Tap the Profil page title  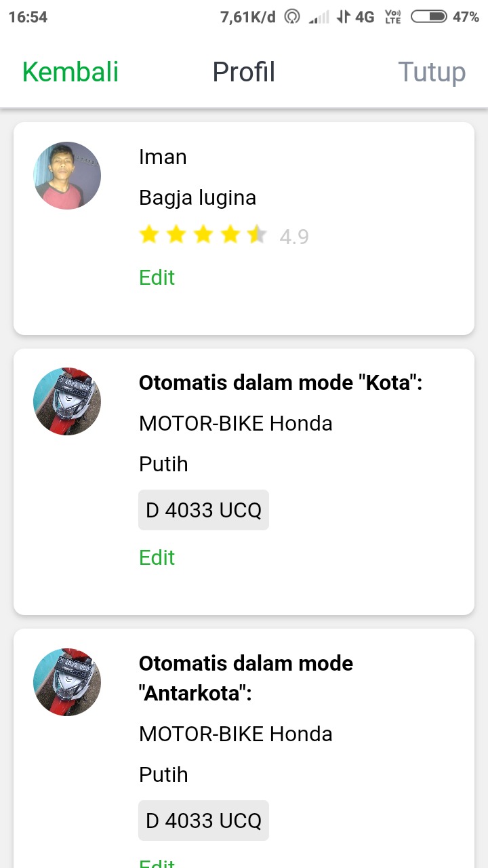point(243,72)
